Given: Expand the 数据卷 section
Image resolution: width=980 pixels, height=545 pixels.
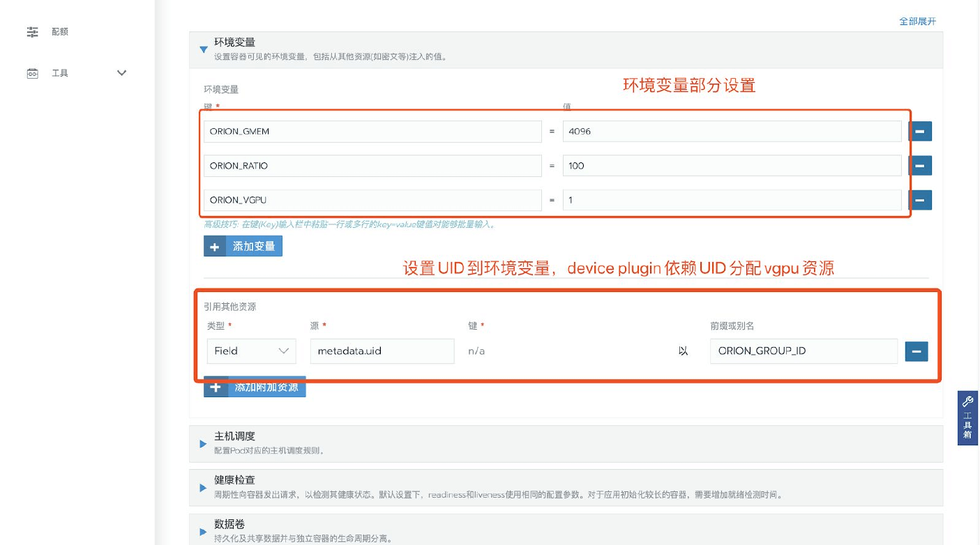Looking at the screenshot, I should 204,531.
